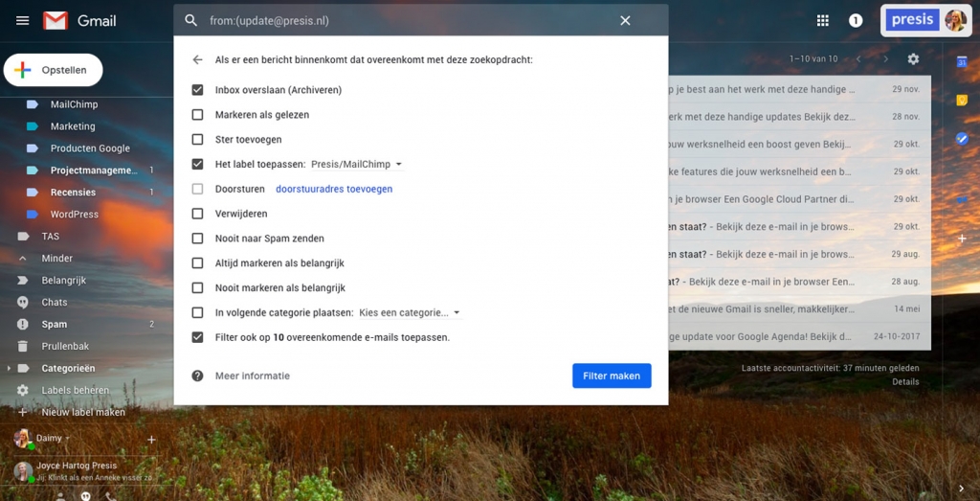Click the Filter maken button
The height and width of the screenshot is (501, 980).
coord(612,376)
